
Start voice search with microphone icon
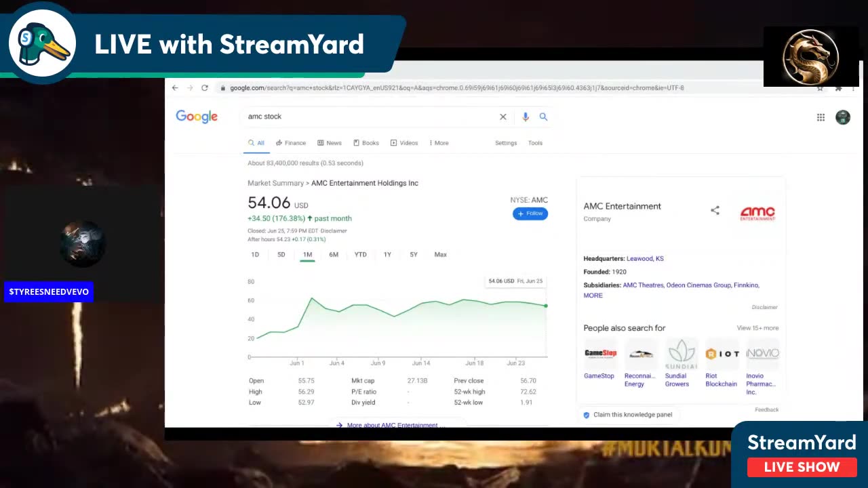pyautogui.click(x=525, y=117)
